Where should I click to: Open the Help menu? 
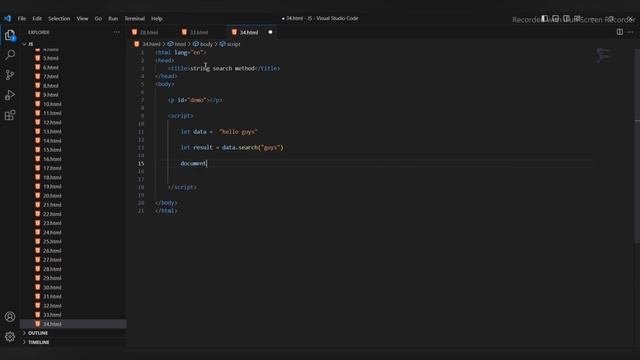coord(157,18)
